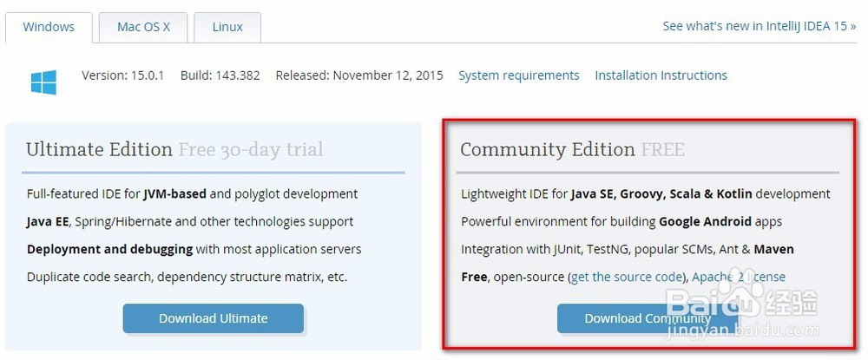Open the Apache 2 license link
This screenshot has width=868, height=360.
coord(739,278)
